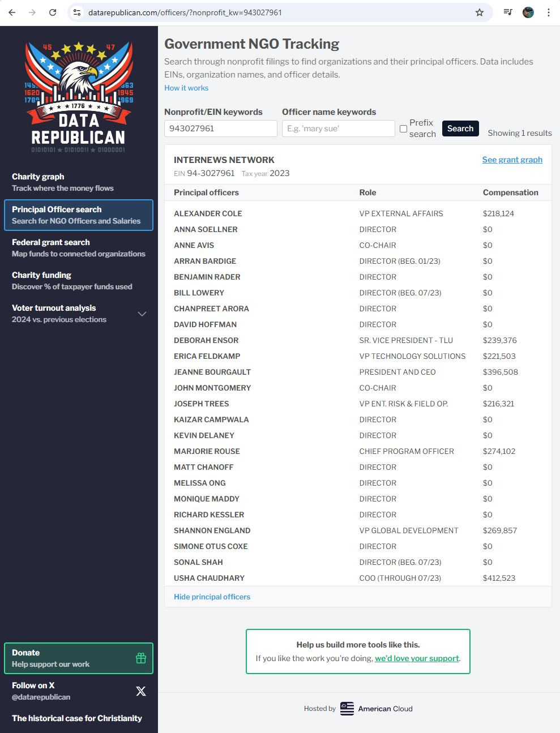The width and height of the screenshot is (560, 733).
Task: Click the X logo icon in sidebar
Action: pyautogui.click(x=141, y=691)
